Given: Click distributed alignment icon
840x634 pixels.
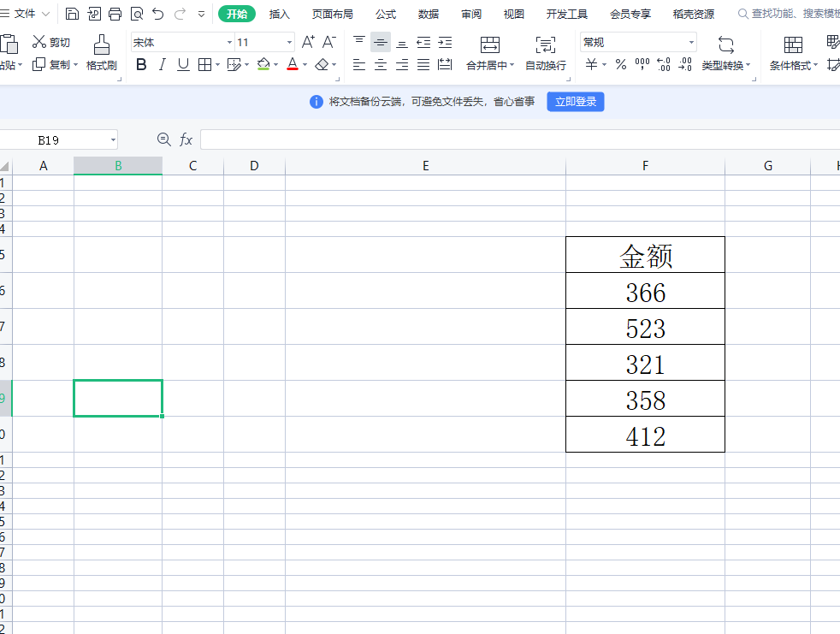Looking at the screenshot, I should click(x=445, y=65).
